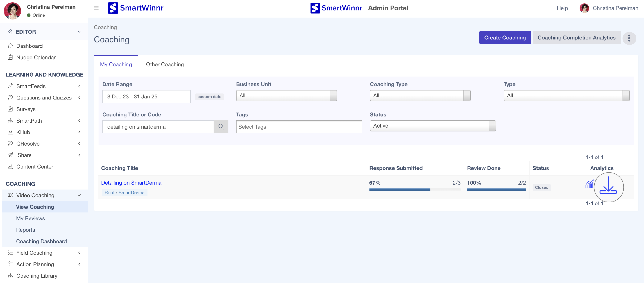The height and width of the screenshot is (283, 644).
Task: Open the Status dropdown showing Active
Action: point(433,126)
